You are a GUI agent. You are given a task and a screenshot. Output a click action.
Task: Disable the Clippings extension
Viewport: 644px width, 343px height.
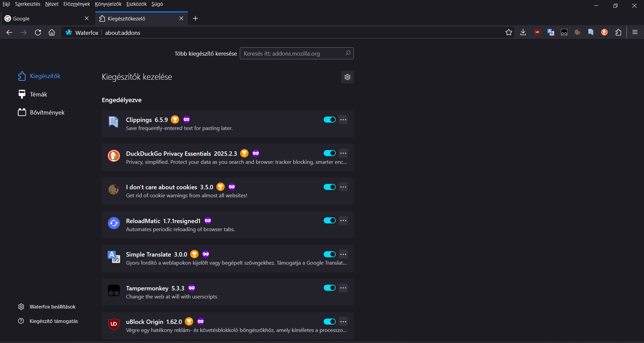pyautogui.click(x=330, y=120)
